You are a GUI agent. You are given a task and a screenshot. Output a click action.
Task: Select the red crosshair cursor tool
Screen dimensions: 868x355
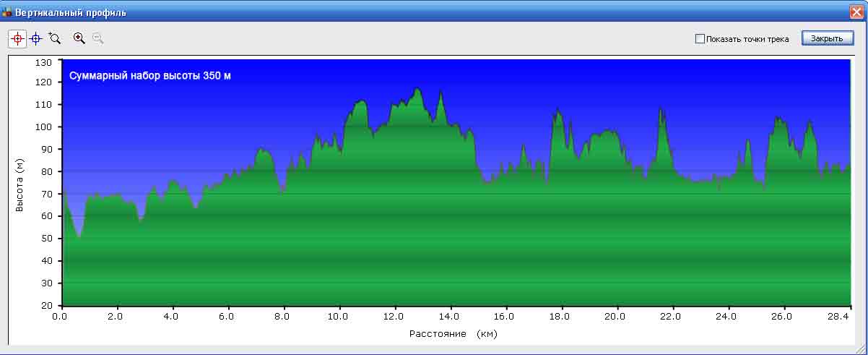(17, 38)
